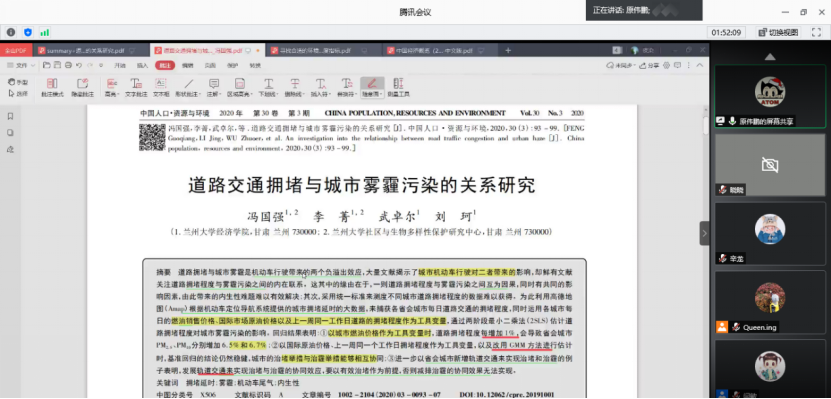
Task: Select Queen.ing participant tile
Action: (770, 302)
